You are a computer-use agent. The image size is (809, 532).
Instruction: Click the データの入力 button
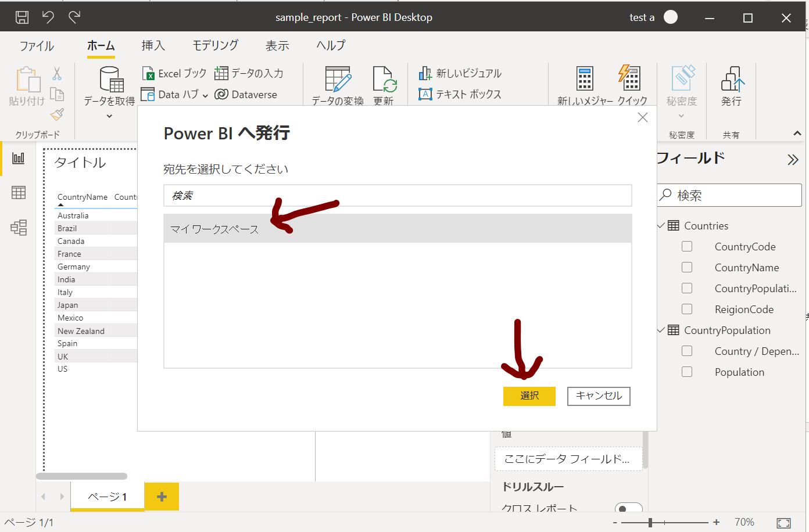click(x=249, y=73)
